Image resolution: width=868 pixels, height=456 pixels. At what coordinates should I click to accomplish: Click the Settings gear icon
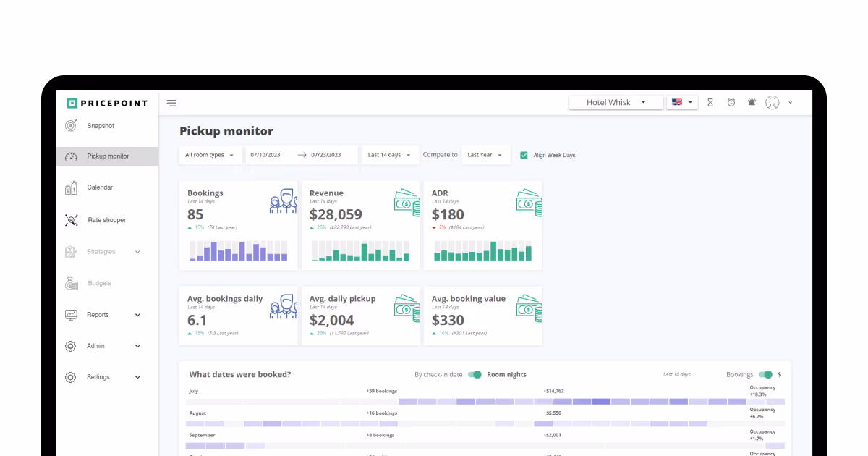[70, 377]
